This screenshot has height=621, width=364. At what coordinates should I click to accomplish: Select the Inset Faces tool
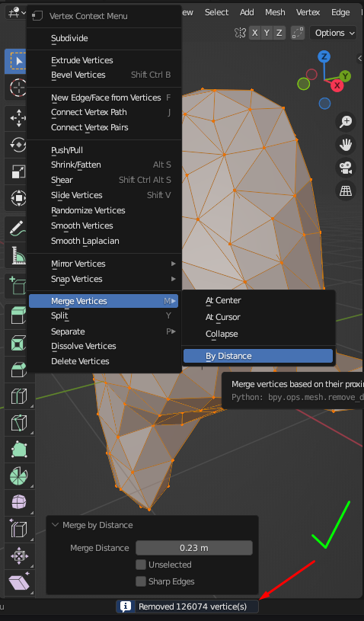click(x=18, y=343)
